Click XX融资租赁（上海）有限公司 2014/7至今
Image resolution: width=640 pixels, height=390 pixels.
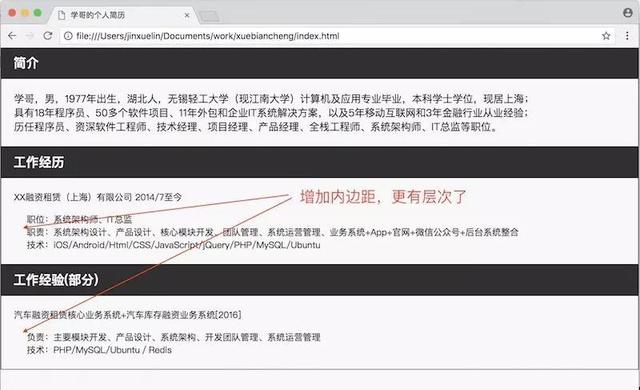pos(98,197)
